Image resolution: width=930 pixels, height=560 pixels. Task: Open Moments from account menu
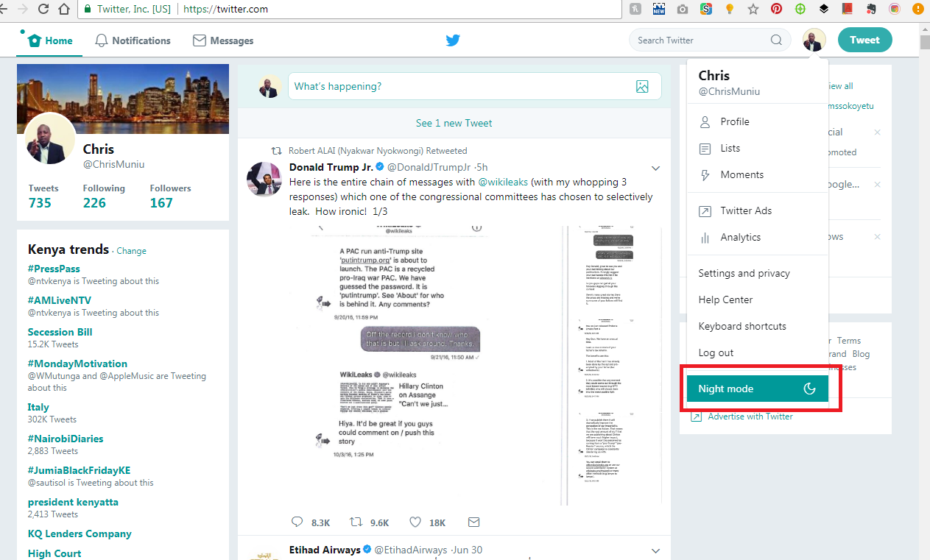click(758, 174)
